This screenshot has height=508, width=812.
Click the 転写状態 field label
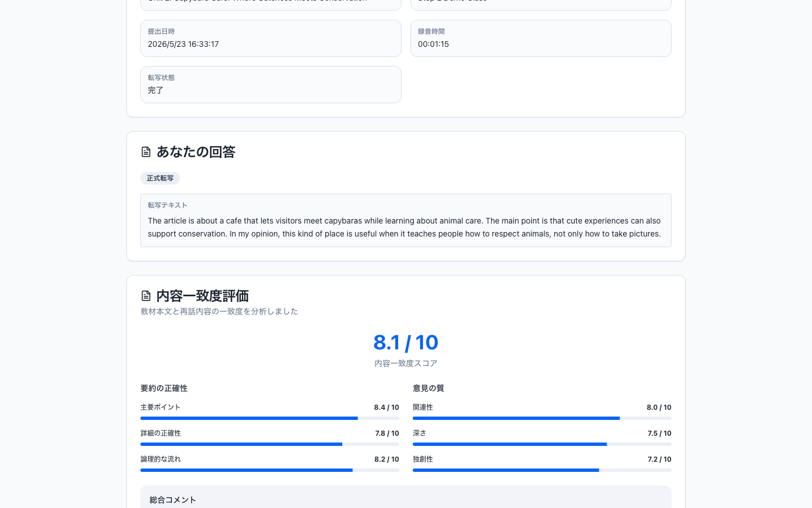click(x=161, y=78)
